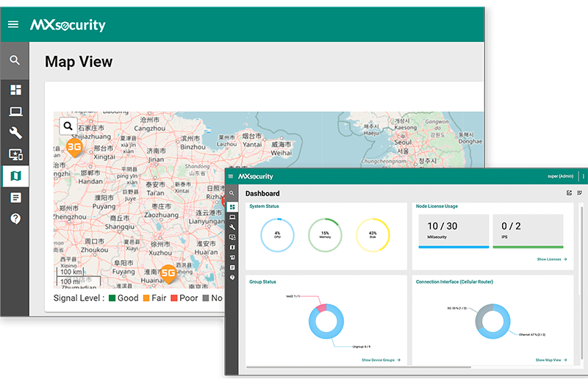
Task: Click the map search magnifier button
Action: point(68,126)
